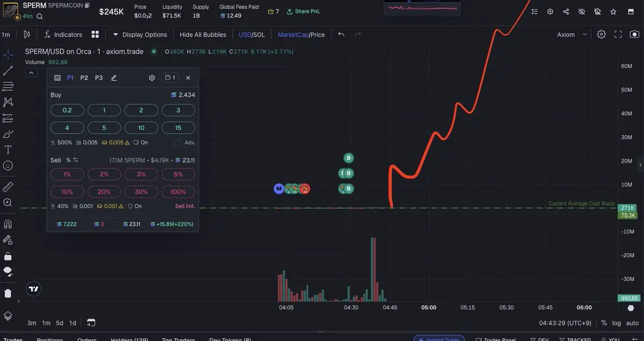The height and width of the screenshot is (341, 644).
Task: Expand the right sidebar arrow
Action: [640, 164]
